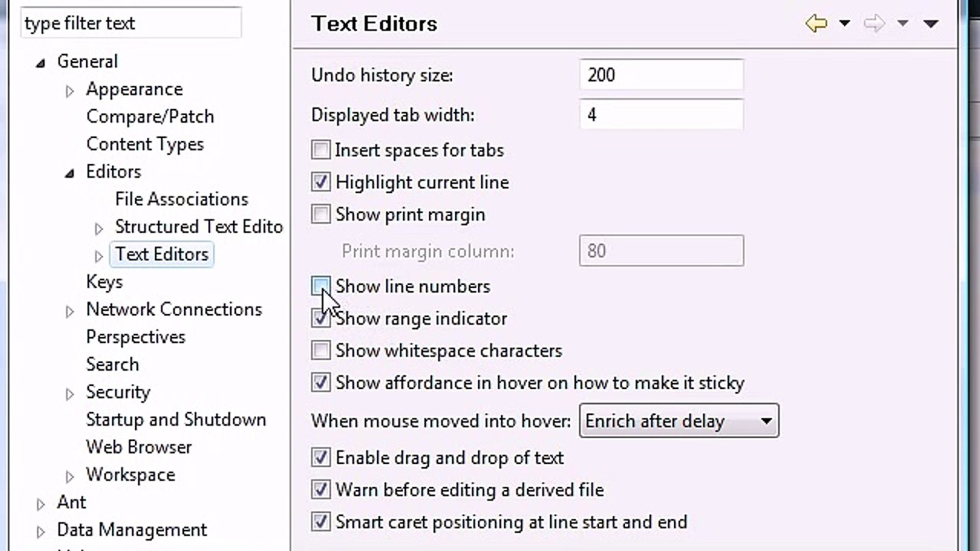Click the forward navigation dropdown arrow
The width and height of the screenshot is (980, 551).
coord(902,23)
